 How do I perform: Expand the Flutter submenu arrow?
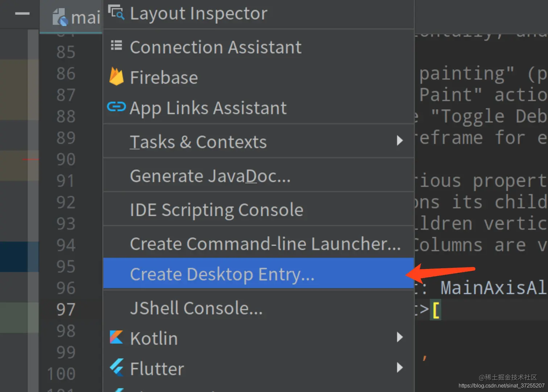[x=399, y=367]
